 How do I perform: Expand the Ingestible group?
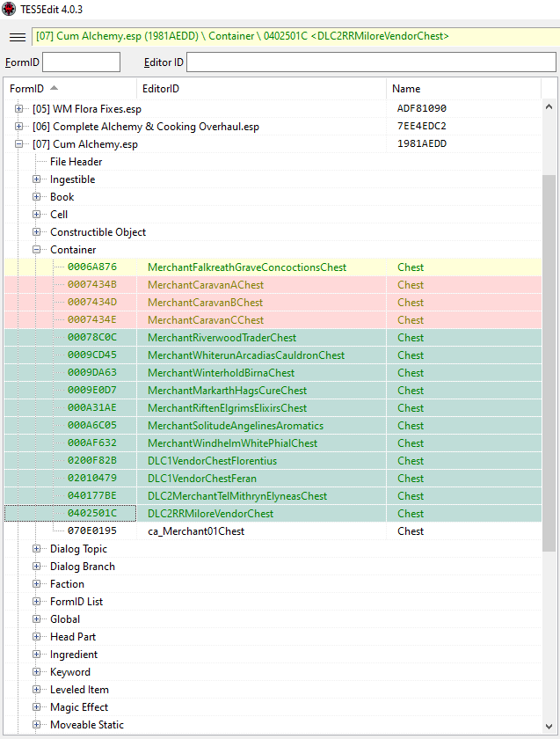coord(36,179)
